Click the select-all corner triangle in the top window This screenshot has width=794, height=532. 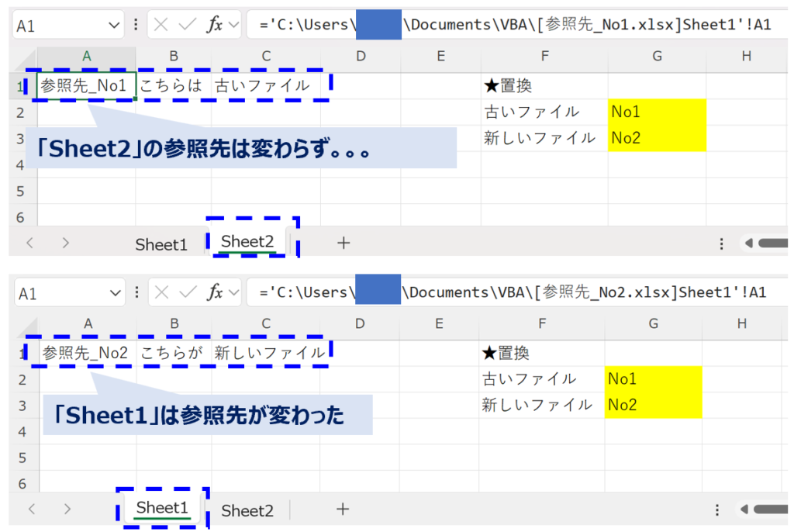(26, 60)
